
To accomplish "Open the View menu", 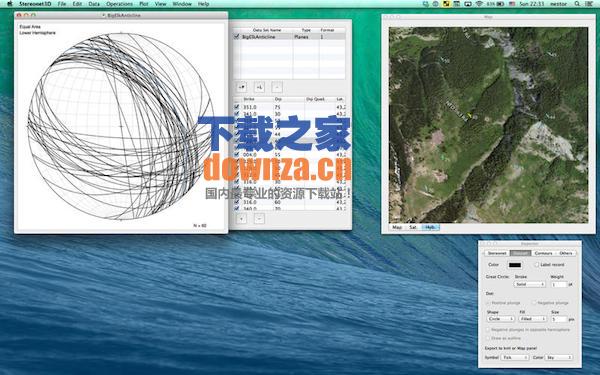I will tap(161, 4).
